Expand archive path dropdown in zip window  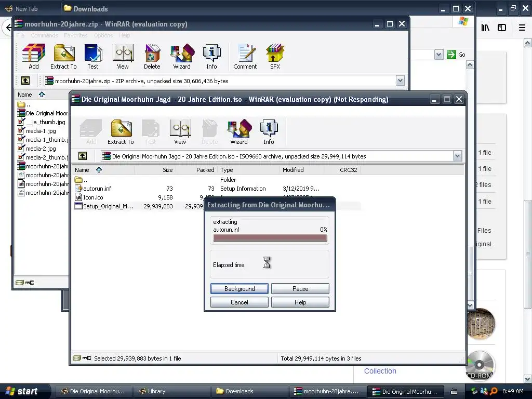pos(401,81)
